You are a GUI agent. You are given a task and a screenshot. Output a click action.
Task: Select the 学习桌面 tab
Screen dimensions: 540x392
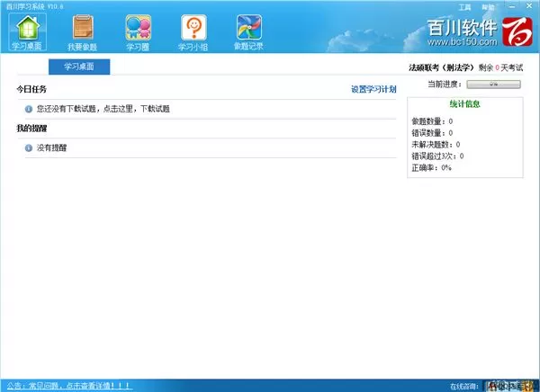click(79, 67)
